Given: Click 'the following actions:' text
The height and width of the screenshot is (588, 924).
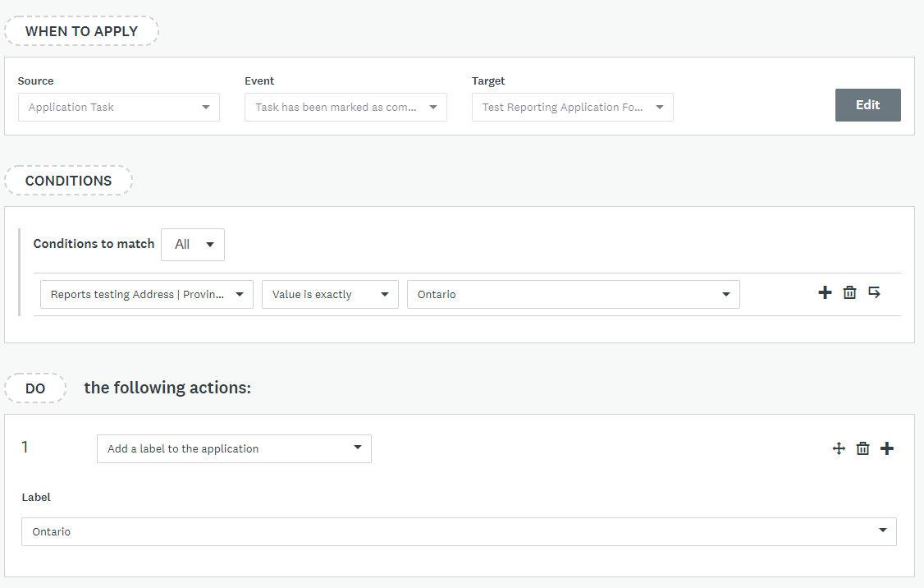Looking at the screenshot, I should 167,388.
